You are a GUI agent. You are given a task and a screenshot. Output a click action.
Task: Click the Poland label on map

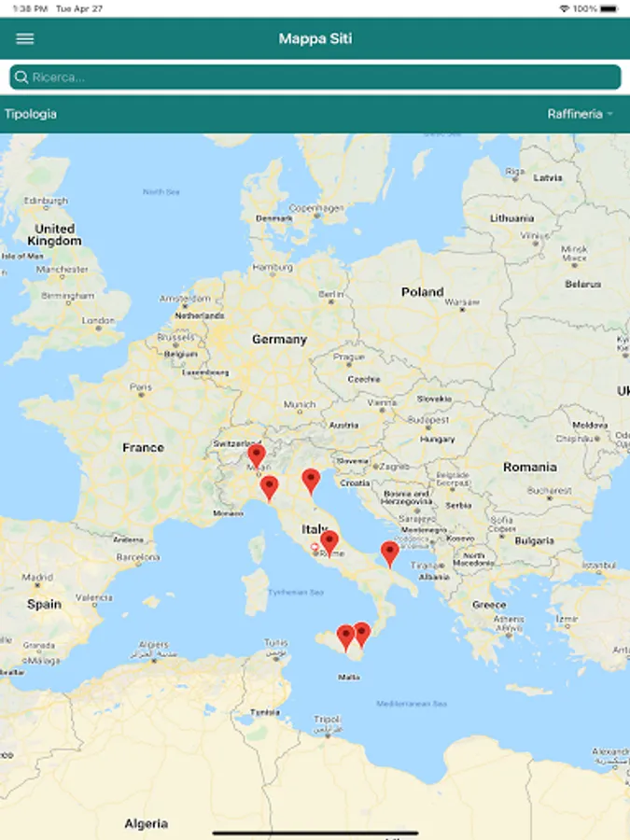422,292
